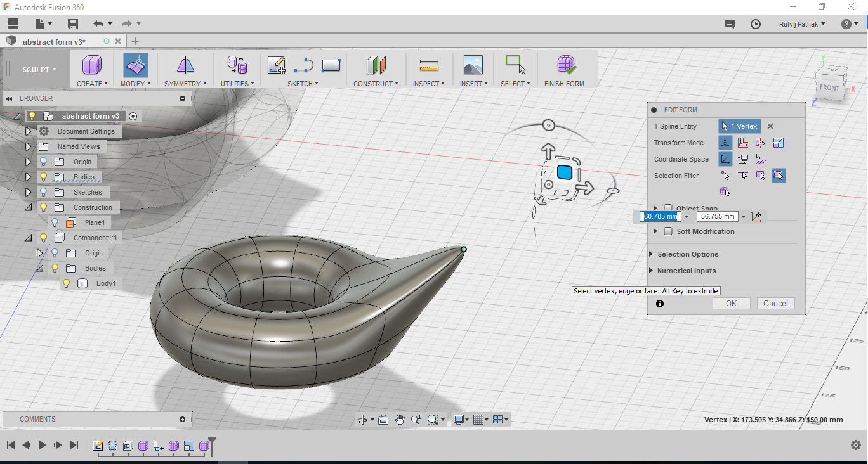Open the UTILITIES menu

[237, 84]
